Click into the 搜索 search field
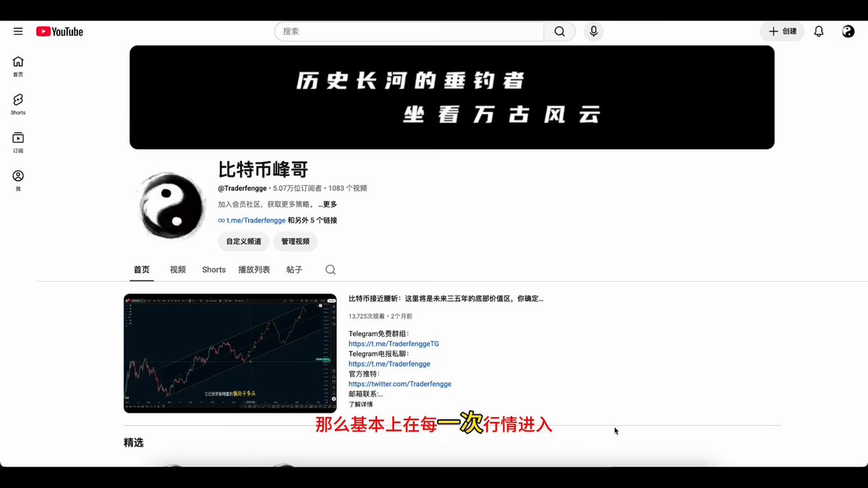Image resolution: width=868 pixels, height=488 pixels. (x=409, y=31)
